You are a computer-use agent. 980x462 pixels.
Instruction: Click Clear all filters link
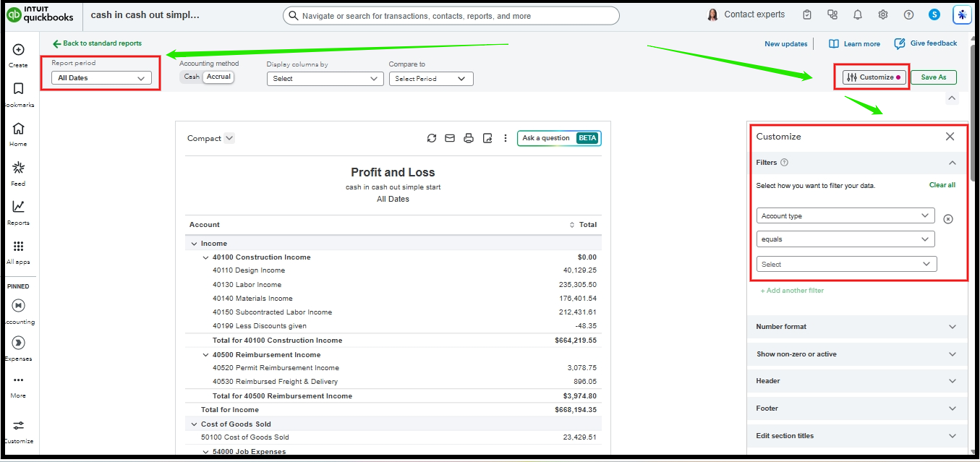[x=942, y=185]
